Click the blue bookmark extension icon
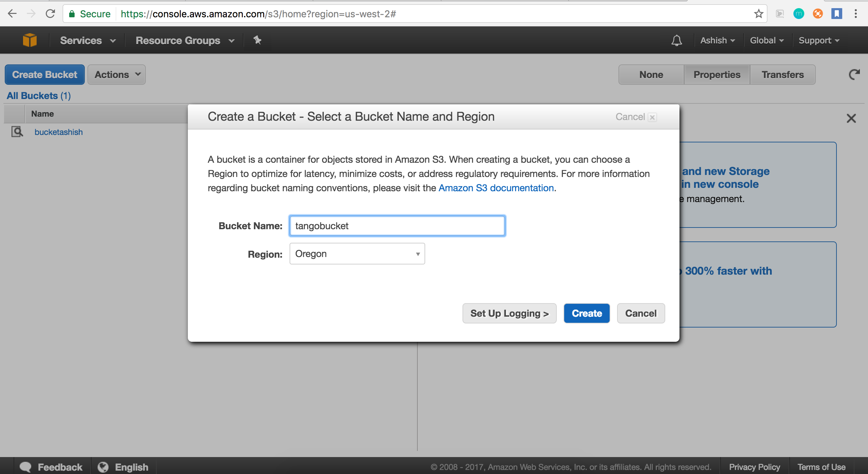Image resolution: width=868 pixels, height=474 pixels. click(837, 14)
